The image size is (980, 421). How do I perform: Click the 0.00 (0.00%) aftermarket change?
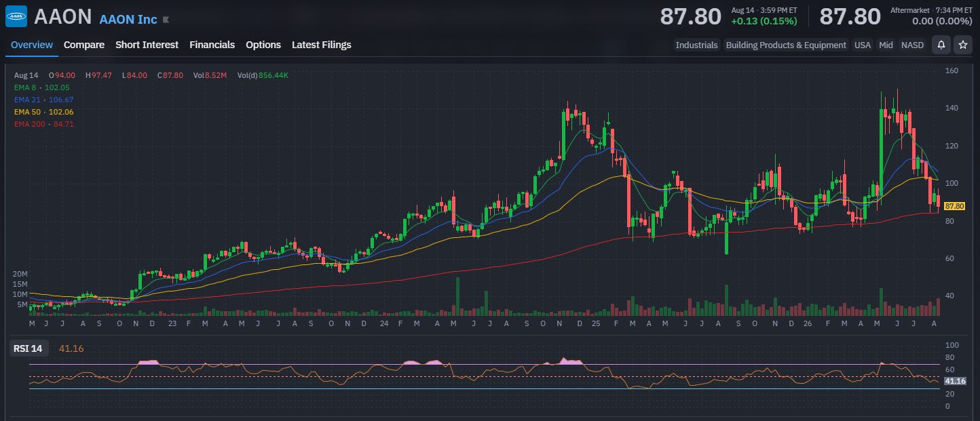point(943,21)
